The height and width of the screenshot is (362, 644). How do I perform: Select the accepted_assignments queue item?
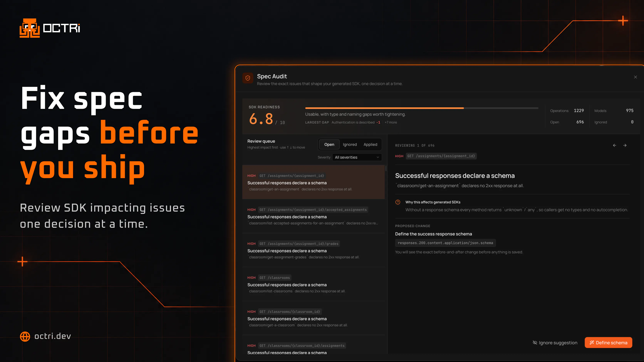coord(313,216)
